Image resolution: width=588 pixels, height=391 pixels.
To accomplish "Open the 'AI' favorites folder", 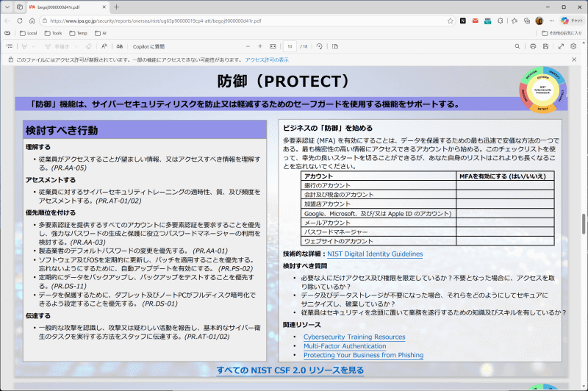I will pos(101,33).
